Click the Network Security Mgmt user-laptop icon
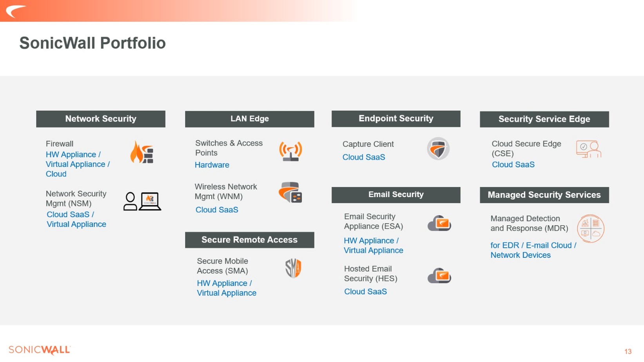 tap(142, 201)
